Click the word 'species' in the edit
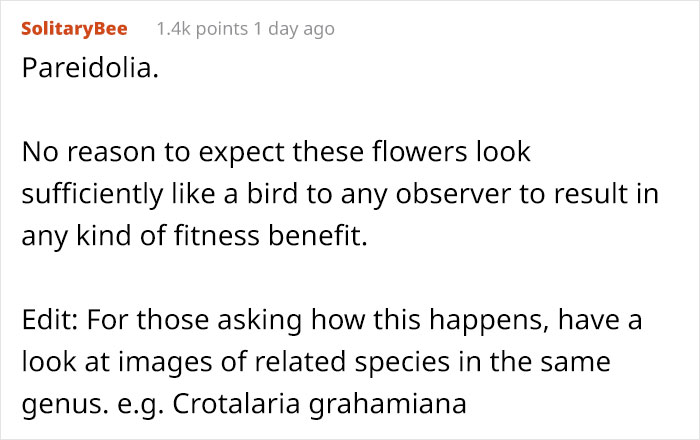This screenshot has height=440, width=700. [402, 363]
